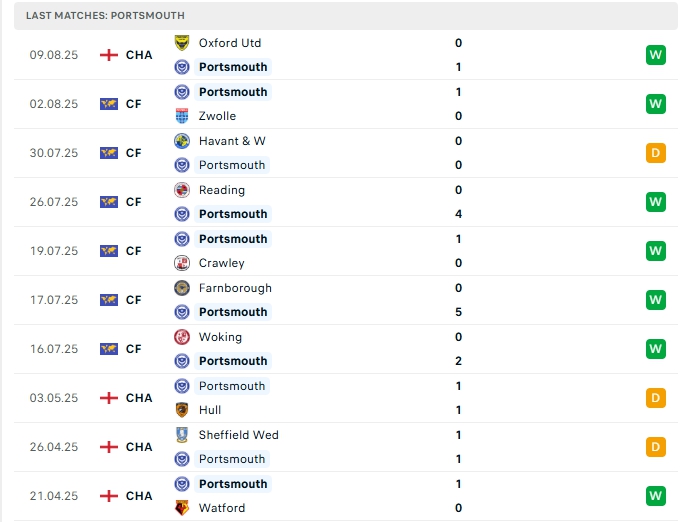
Task: Click the Reading club badge icon
Action: click(x=182, y=190)
